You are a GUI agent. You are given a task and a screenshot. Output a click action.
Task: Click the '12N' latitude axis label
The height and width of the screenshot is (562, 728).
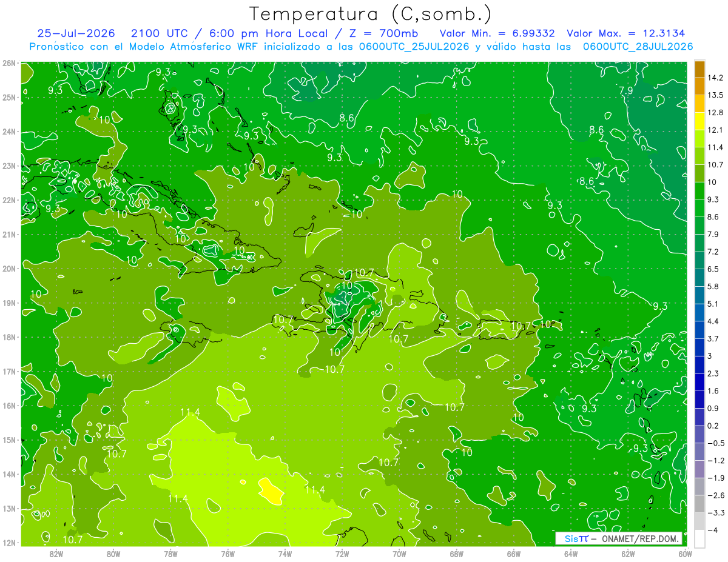point(8,543)
